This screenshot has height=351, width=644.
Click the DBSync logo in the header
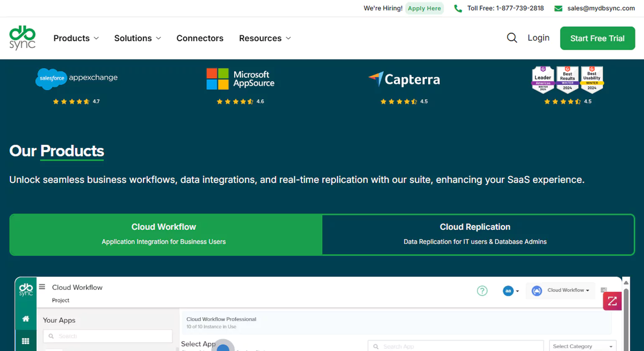23,38
